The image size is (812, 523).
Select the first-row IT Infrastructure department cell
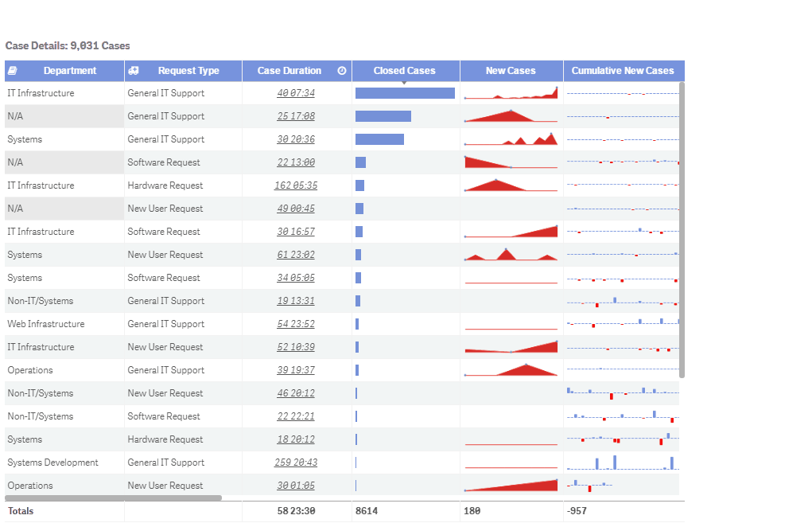[64, 93]
